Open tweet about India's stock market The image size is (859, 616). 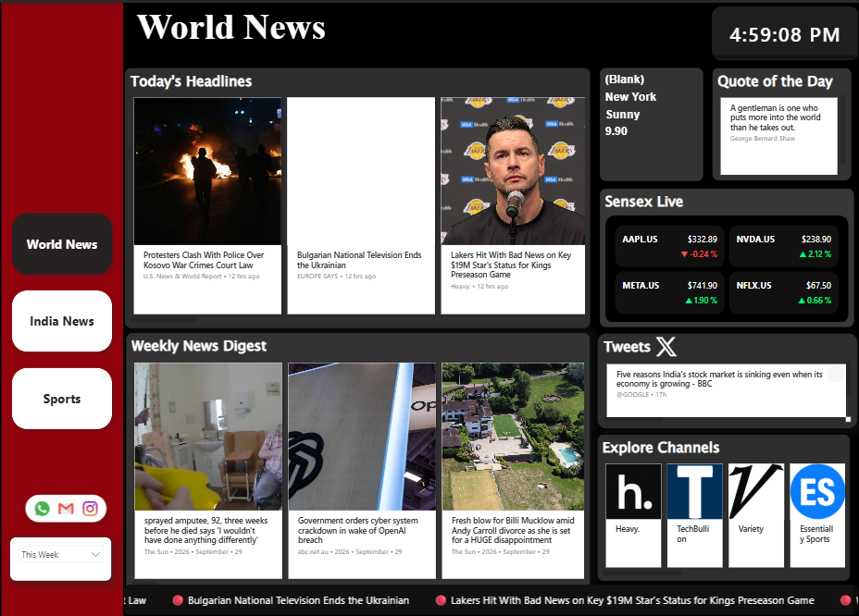click(x=719, y=379)
